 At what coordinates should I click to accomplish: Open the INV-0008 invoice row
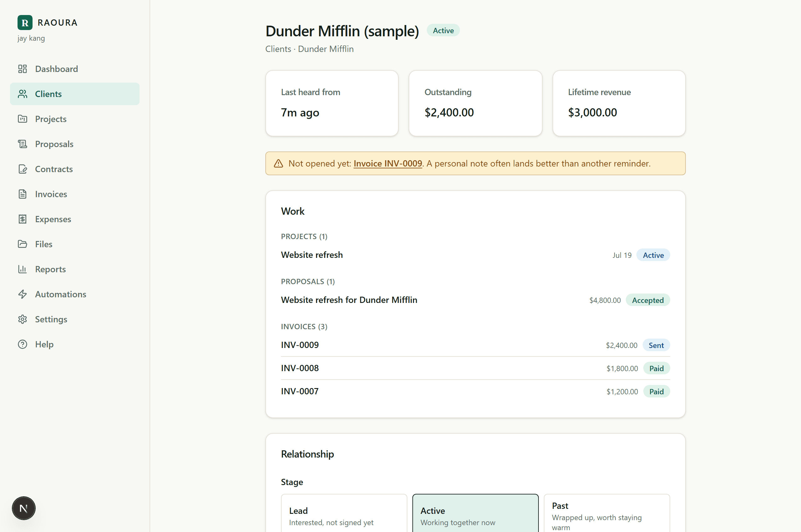pyautogui.click(x=475, y=368)
